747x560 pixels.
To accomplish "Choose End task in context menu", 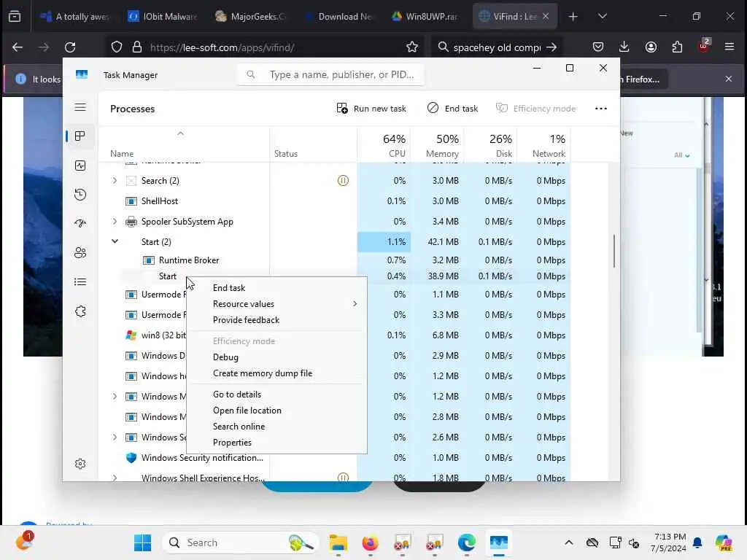I will pyautogui.click(x=228, y=287).
